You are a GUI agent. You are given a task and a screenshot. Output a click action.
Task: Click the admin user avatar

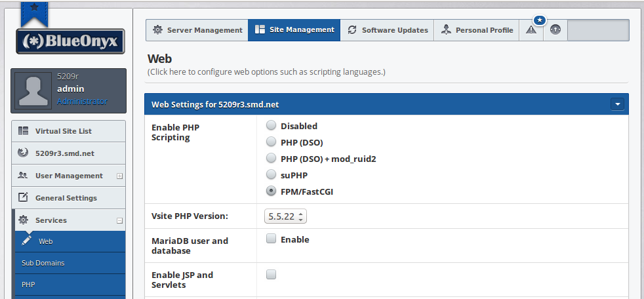[33, 90]
